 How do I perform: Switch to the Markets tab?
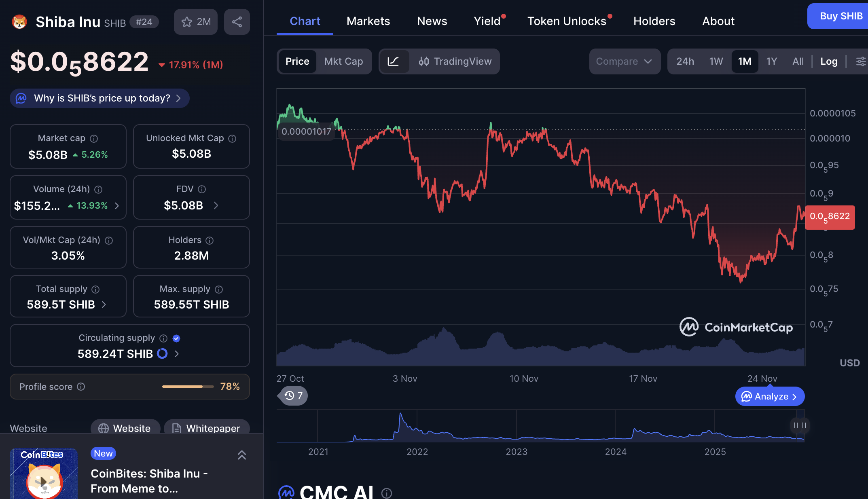point(368,21)
